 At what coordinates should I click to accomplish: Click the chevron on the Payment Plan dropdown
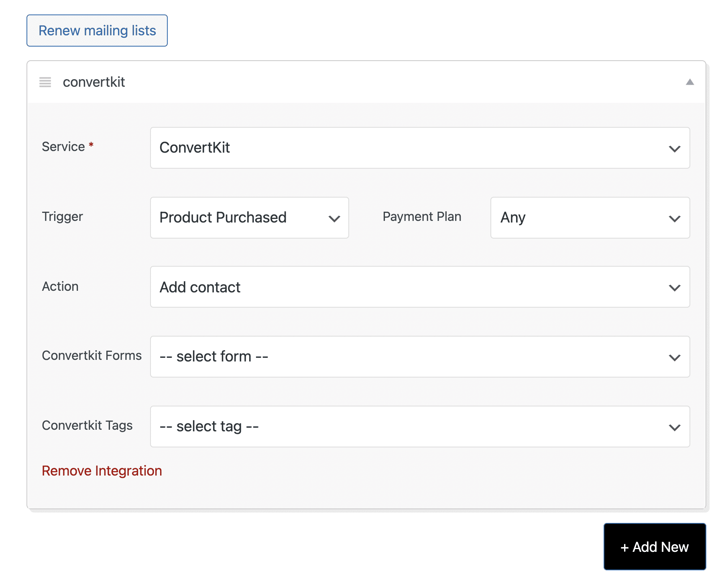pos(674,219)
